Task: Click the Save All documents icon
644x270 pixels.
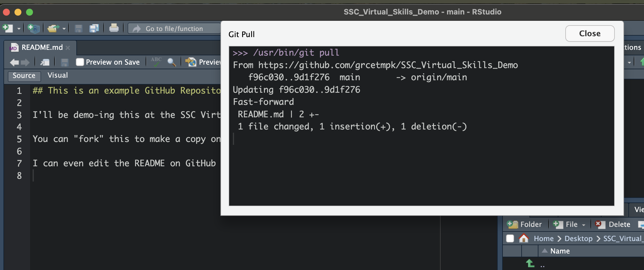Action: 94,28
